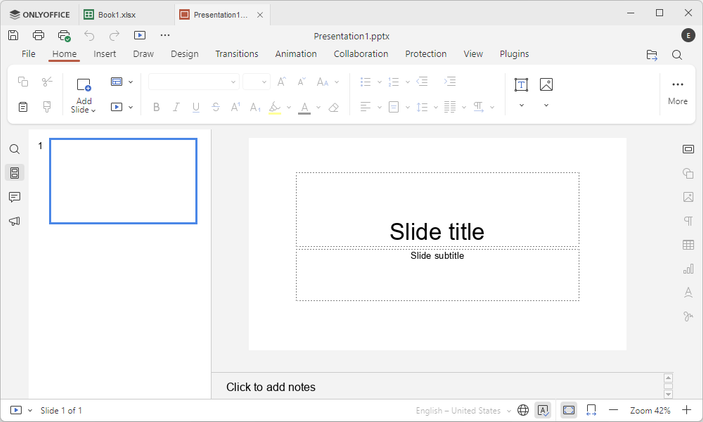Click the Insert columns icon
703x422 pixels.
pos(450,107)
